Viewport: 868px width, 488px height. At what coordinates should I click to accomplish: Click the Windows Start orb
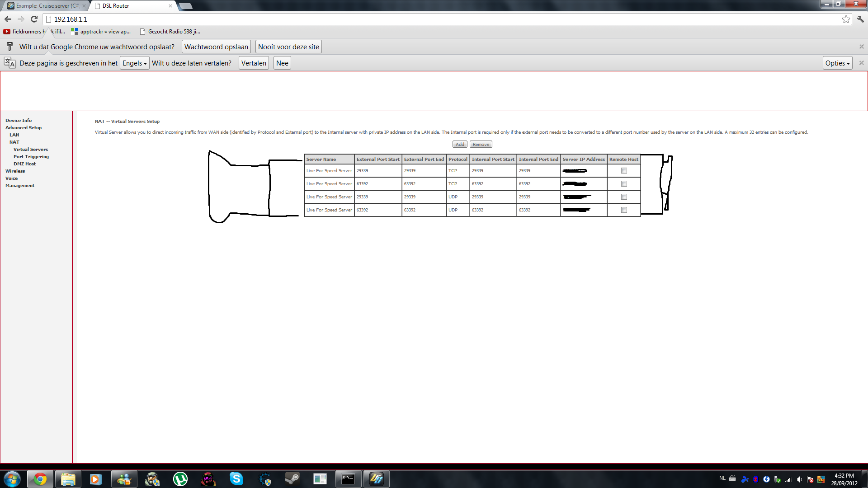click(x=12, y=479)
